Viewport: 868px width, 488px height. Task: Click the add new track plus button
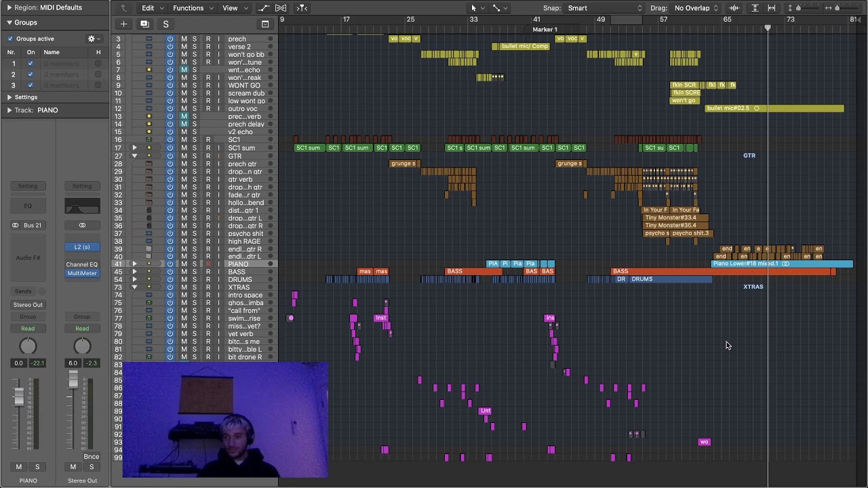tap(123, 24)
